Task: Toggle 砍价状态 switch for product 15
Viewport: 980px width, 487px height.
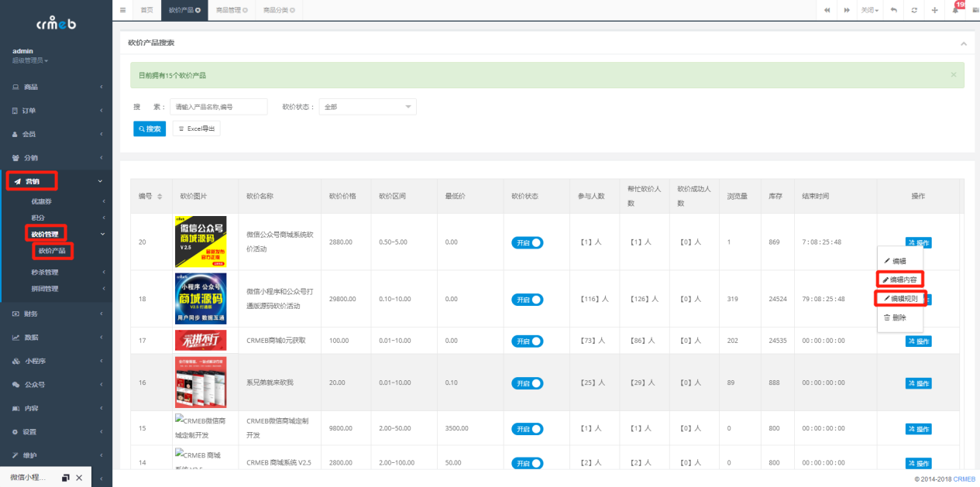Action: (527, 428)
